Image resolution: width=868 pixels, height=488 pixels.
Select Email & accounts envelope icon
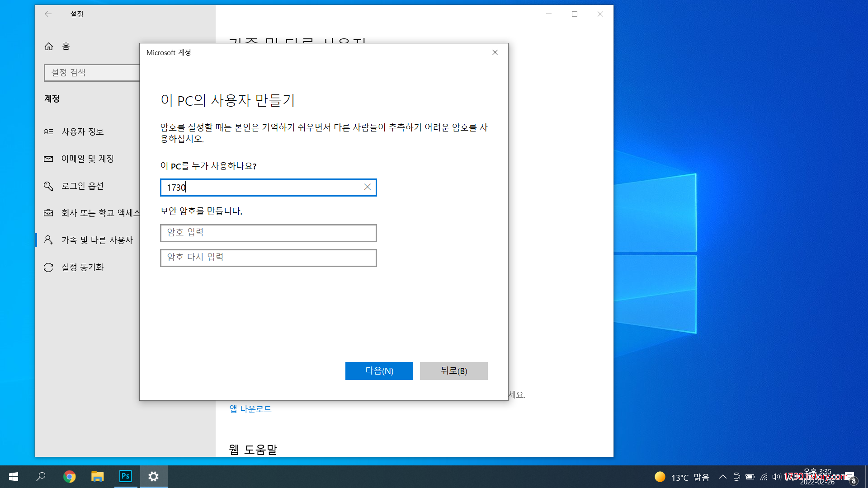(x=48, y=159)
